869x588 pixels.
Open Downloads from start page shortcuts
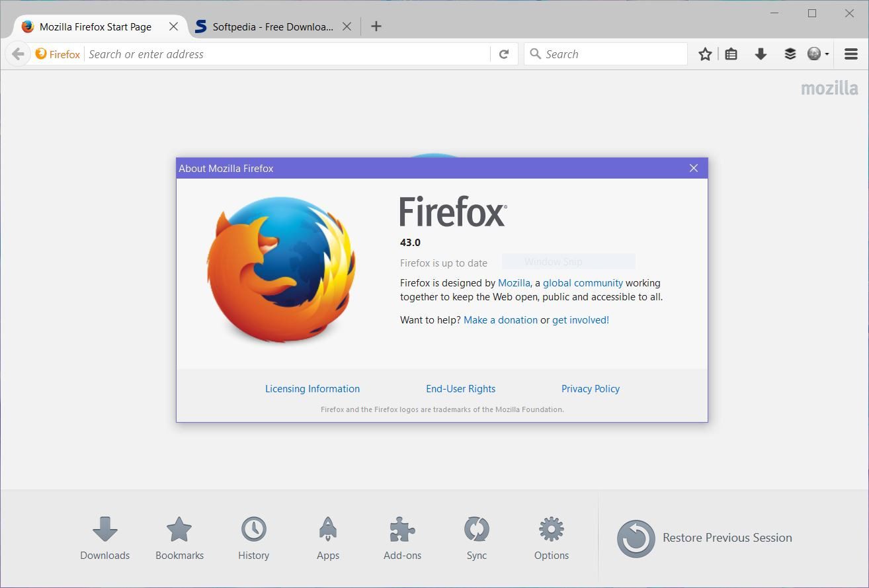pyautogui.click(x=105, y=538)
